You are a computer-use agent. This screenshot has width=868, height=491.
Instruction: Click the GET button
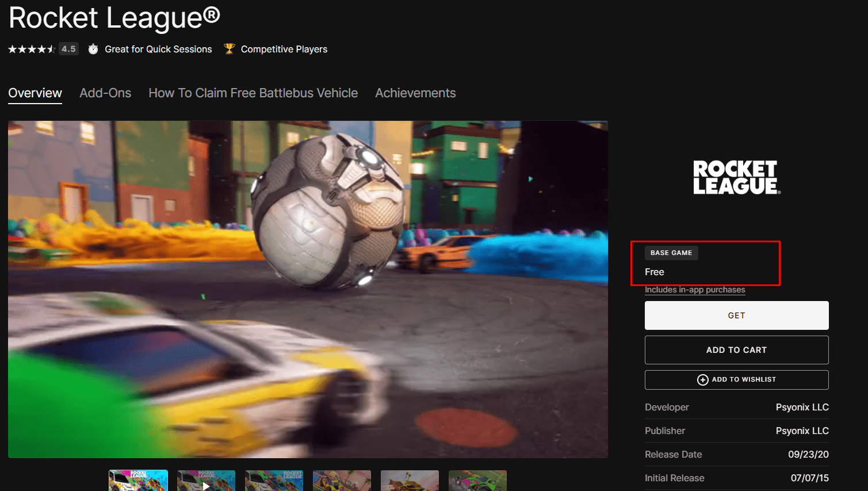pos(737,315)
